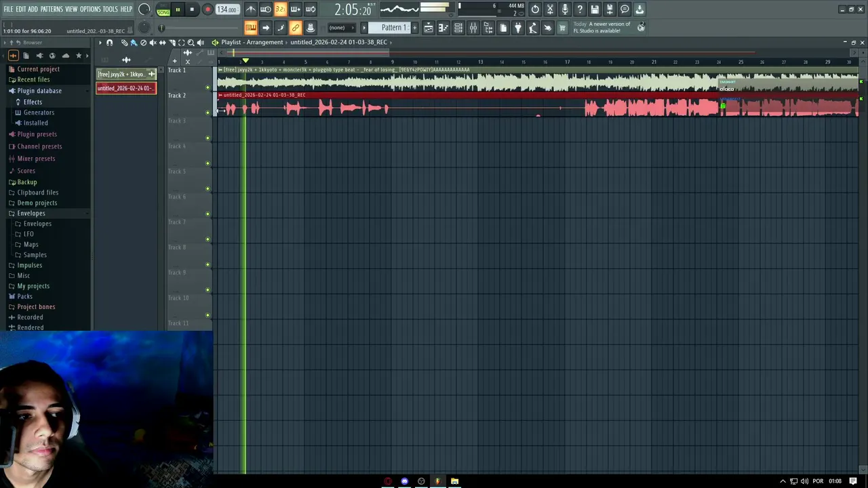The height and width of the screenshot is (488, 868).
Task: Open the OPTIONS menu
Action: (90, 9)
